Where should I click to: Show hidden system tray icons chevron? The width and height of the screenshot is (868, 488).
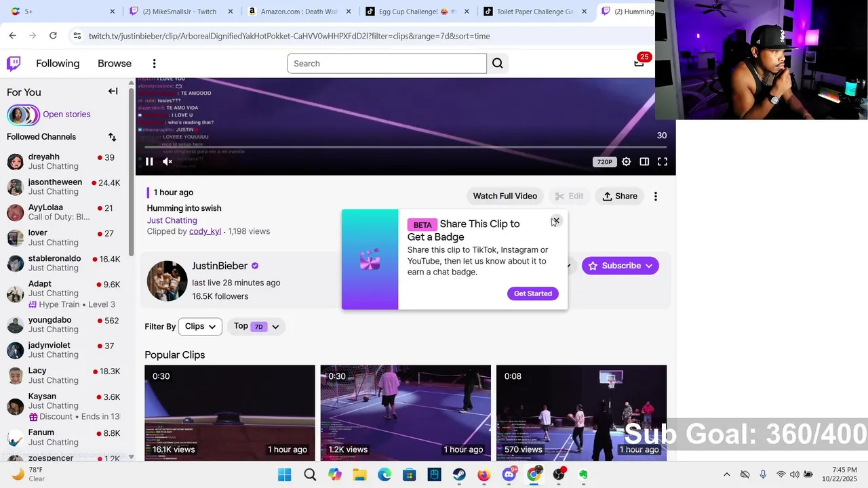[727, 474]
